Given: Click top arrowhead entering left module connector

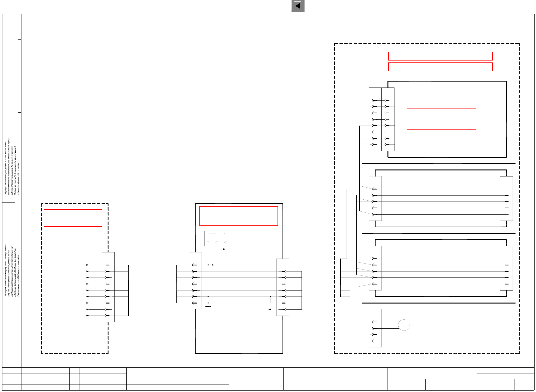Looking at the screenshot, I should point(88,265).
